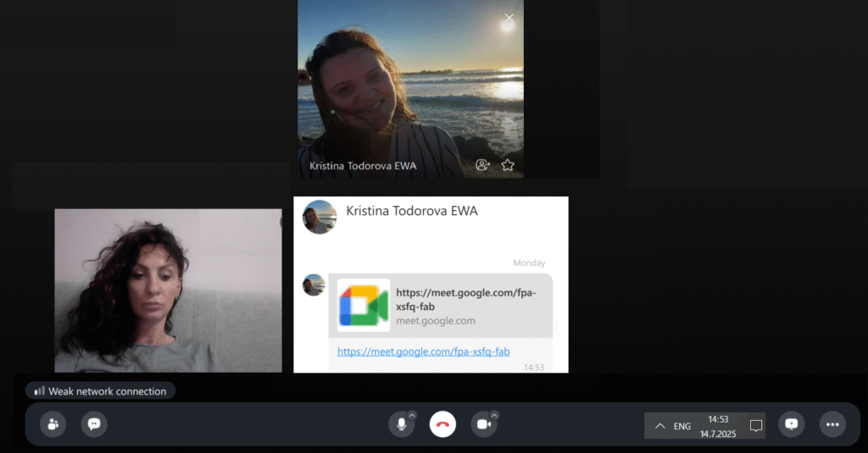The image size is (868, 453).
Task: Click the share screen icon
Action: coord(792,424)
